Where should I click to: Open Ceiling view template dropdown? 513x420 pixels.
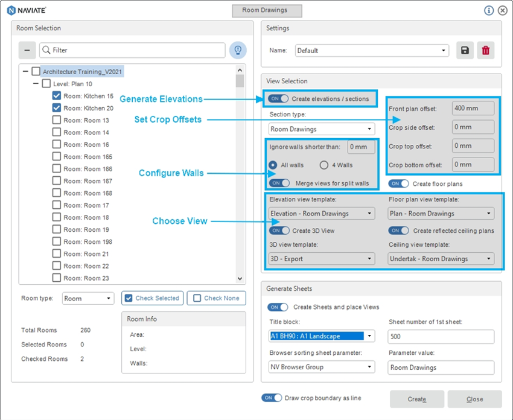pyautogui.click(x=441, y=258)
